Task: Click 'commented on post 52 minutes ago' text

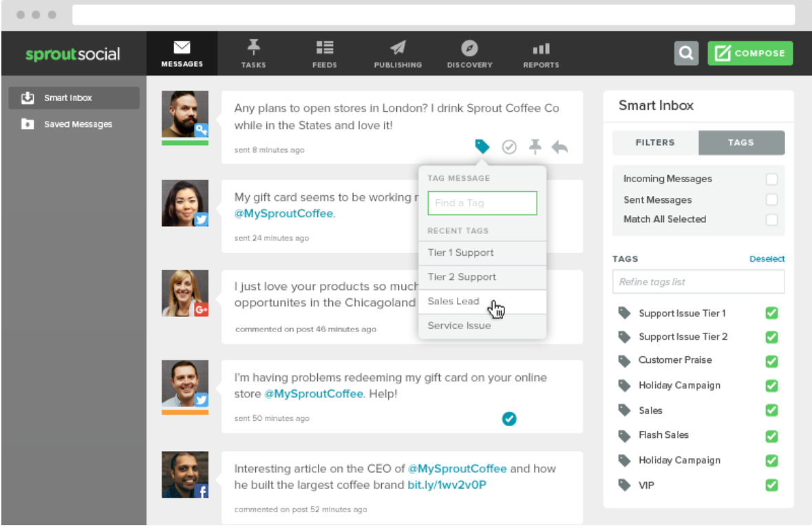Action: tap(300, 509)
